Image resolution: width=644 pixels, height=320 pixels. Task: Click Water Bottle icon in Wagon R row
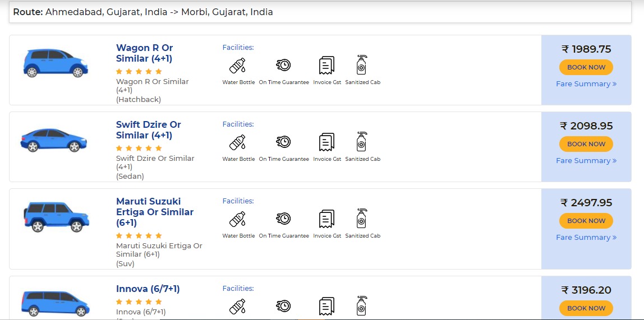[238, 66]
